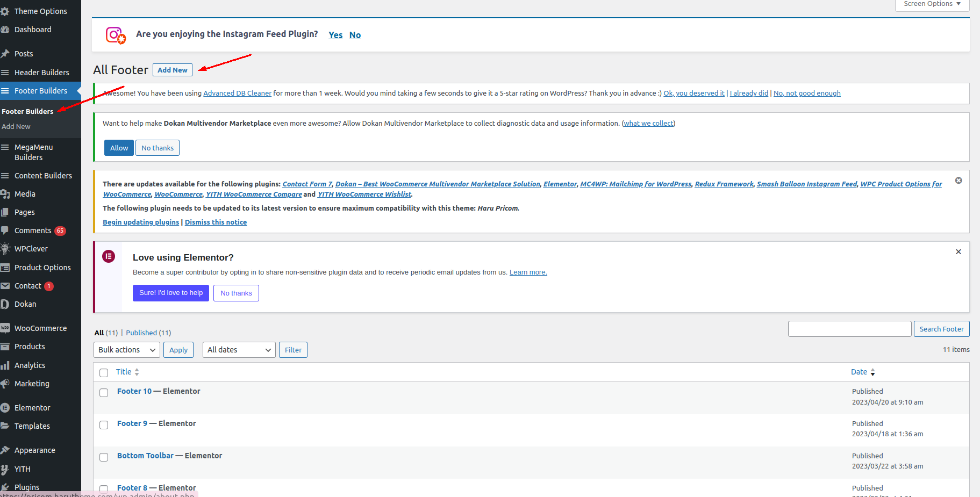Click the Templates folder icon
Image resolution: width=980 pixels, height=497 pixels.
[5, 426]
